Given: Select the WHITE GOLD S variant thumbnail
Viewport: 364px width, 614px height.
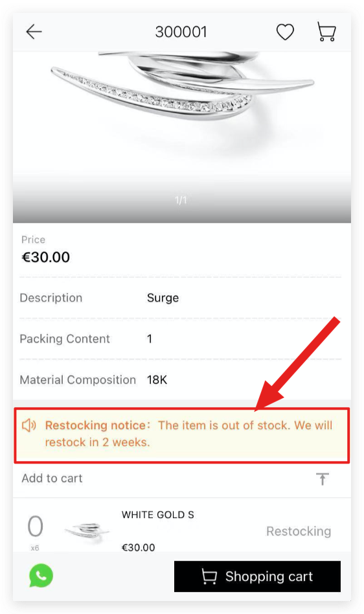Looking at the screenshot, I should [87, 530].
